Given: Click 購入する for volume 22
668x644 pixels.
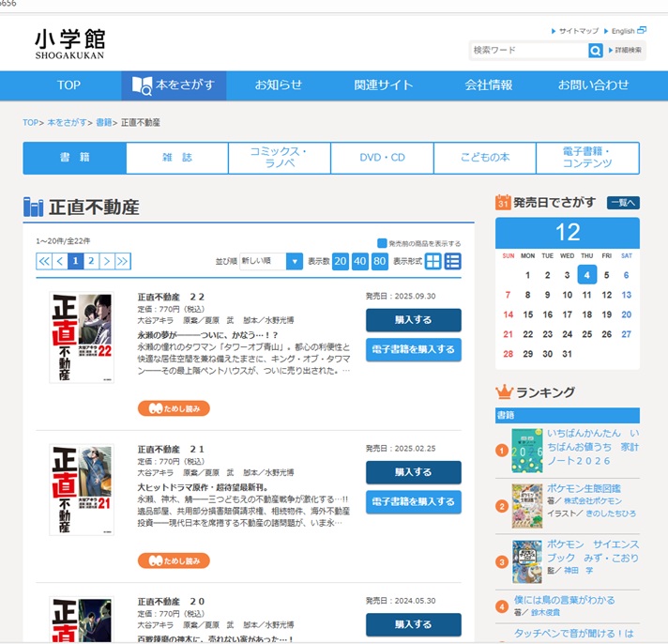Looking at the screenshot, I should pos(413,320).
